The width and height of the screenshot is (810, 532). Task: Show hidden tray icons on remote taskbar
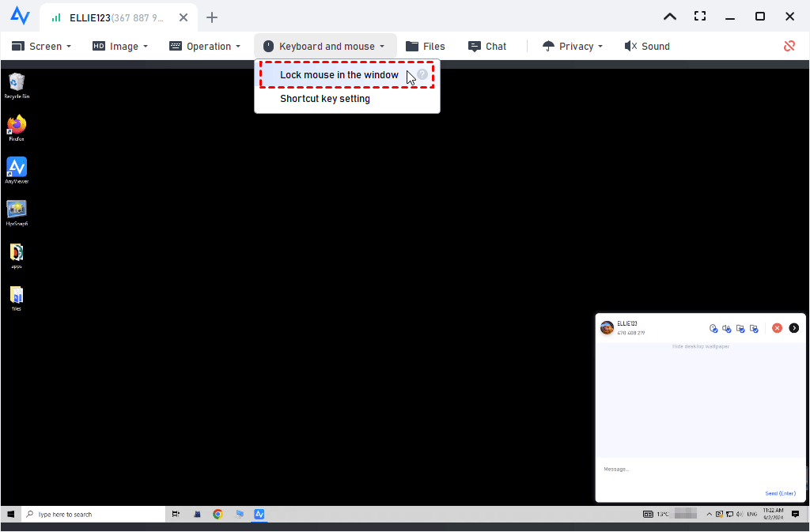[x=710, y=514]
